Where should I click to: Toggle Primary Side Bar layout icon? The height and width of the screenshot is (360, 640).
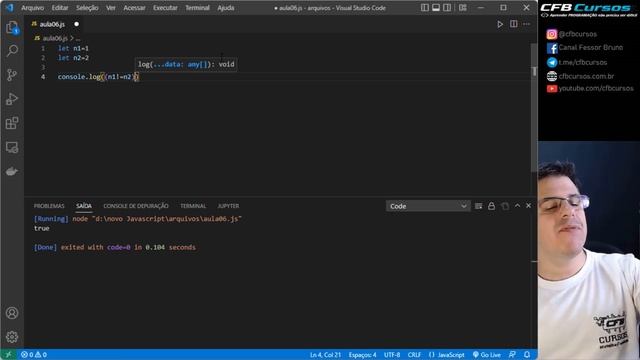[425, 8]
